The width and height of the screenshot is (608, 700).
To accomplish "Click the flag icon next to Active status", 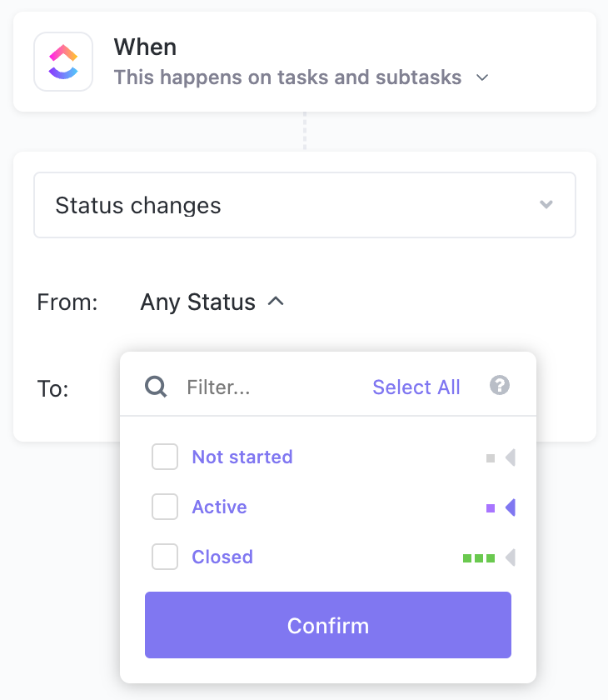I will tap(510, 507).
